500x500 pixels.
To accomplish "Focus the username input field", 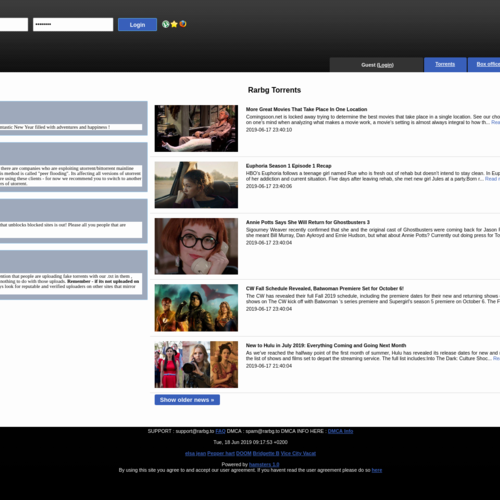I will point(14,25).
